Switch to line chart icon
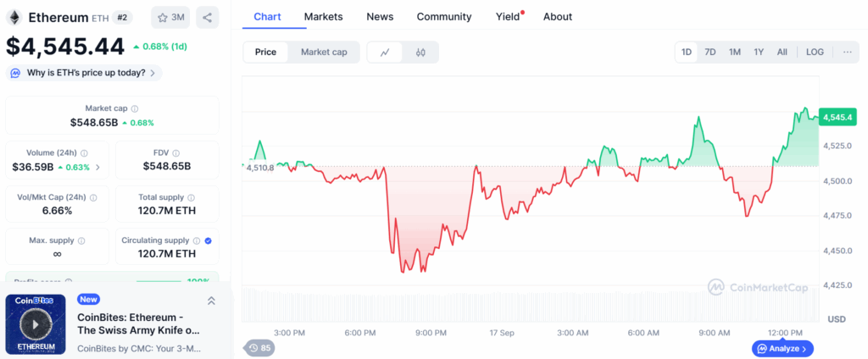 tap(385, 52)
